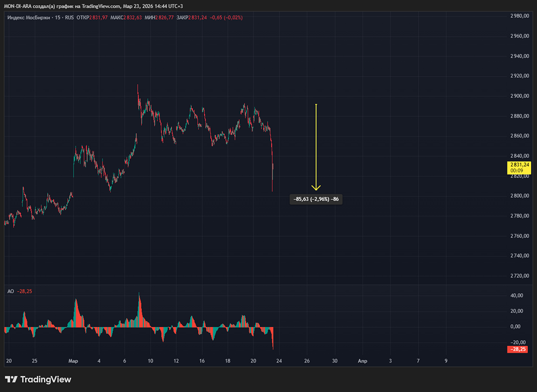Click the yellow 2 831,24 current price label
Screen dimensions: 537x392
click(519, 168)
